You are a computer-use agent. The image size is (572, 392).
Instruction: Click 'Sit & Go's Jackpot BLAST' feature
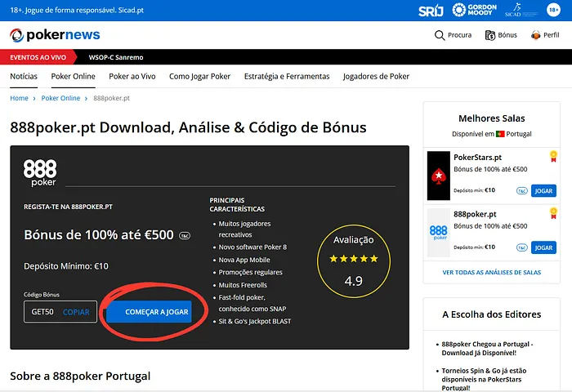[255, 321]
